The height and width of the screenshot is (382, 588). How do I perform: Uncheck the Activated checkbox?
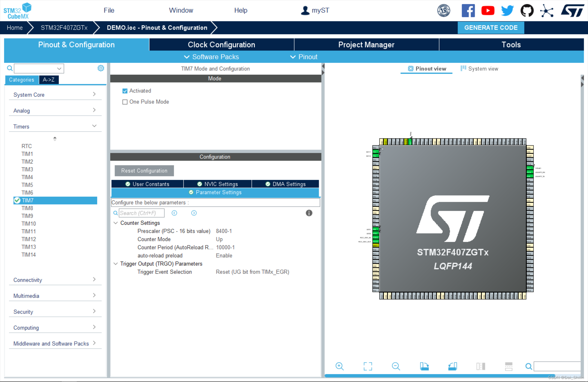tap(125, 91)
